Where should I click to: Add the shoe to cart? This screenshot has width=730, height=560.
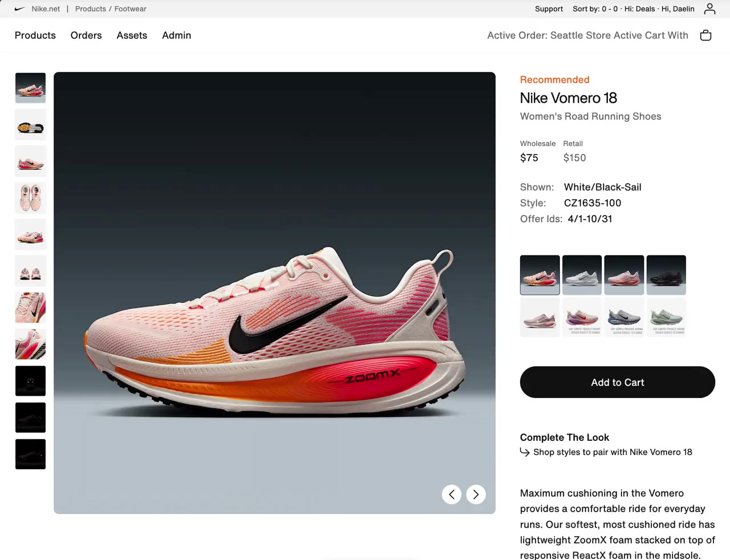click(x=618, y=382)
